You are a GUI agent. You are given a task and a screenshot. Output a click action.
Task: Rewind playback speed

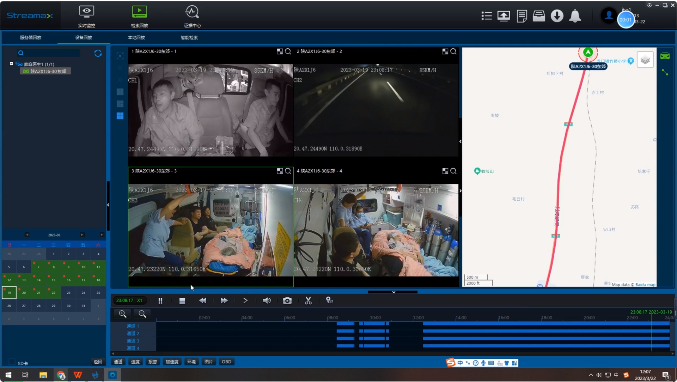click(x=202, y=300)
